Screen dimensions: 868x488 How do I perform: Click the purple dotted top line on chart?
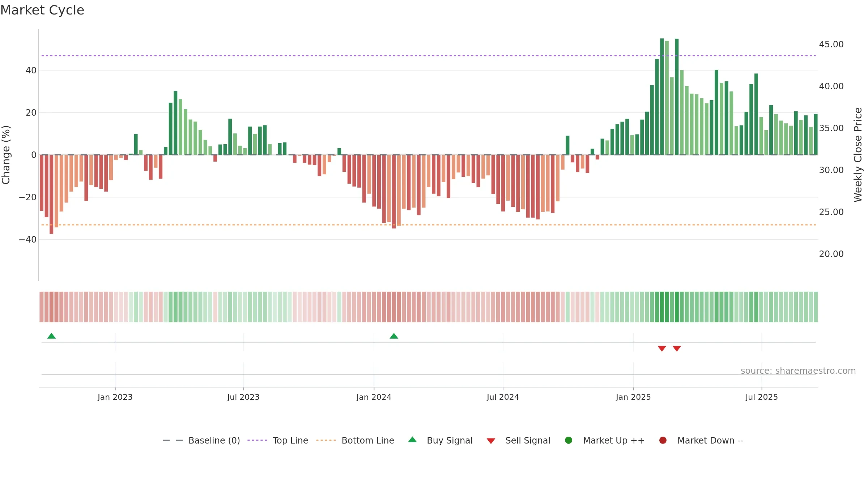click(x=429, y=55)
